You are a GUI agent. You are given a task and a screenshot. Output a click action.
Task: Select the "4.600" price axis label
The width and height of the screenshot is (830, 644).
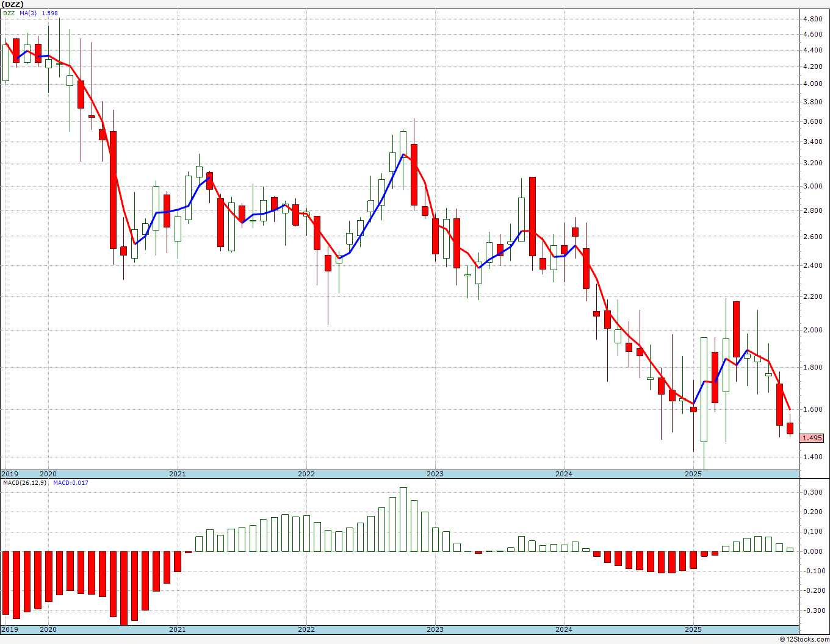[x=812, y=34]
